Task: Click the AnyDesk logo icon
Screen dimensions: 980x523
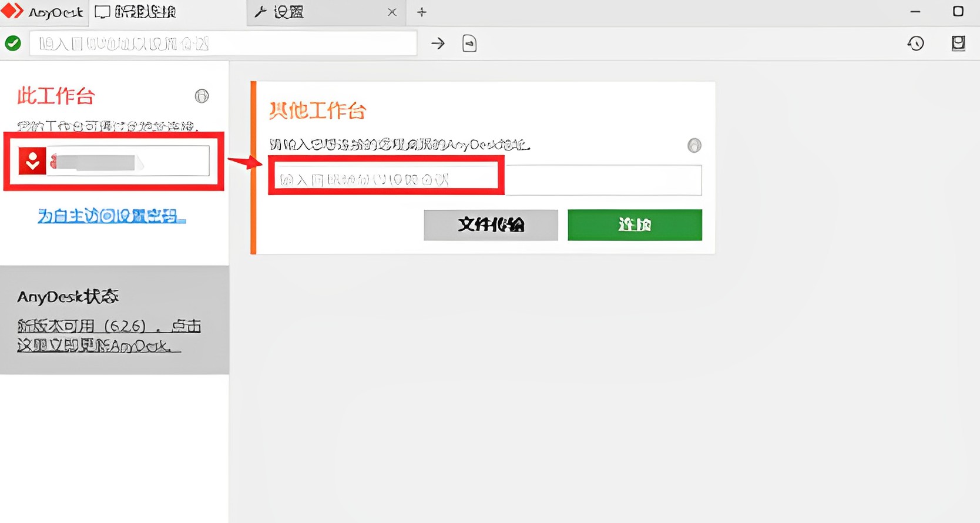Action: click(x=12, y=11)
